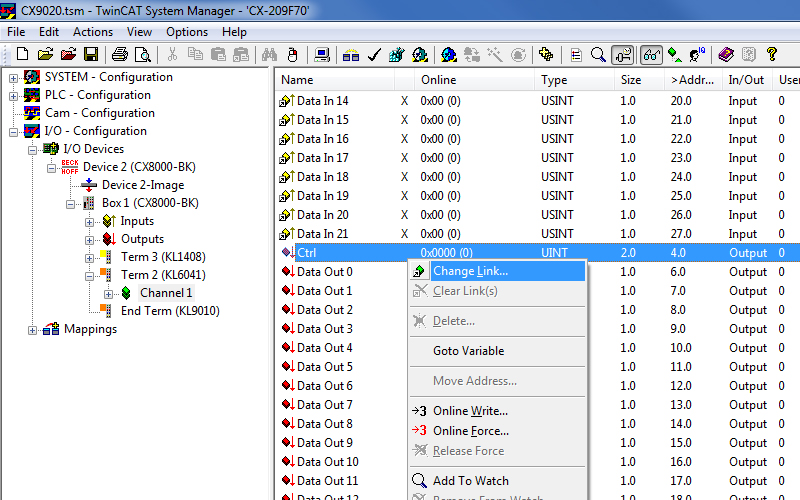Select End Term (KL9010) in the tree
The width and height of the screenshot is (800, 500).
(170, 311)
